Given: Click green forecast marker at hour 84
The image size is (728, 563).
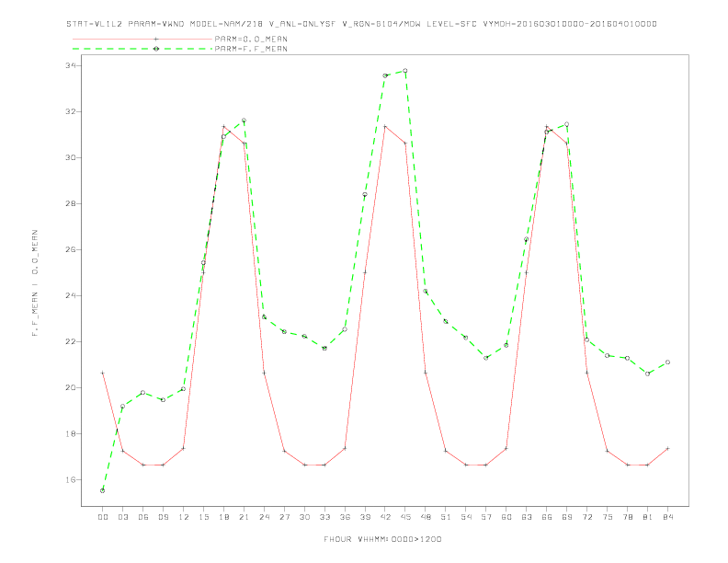Looking at the screenshot, I should tap(667, 362).
